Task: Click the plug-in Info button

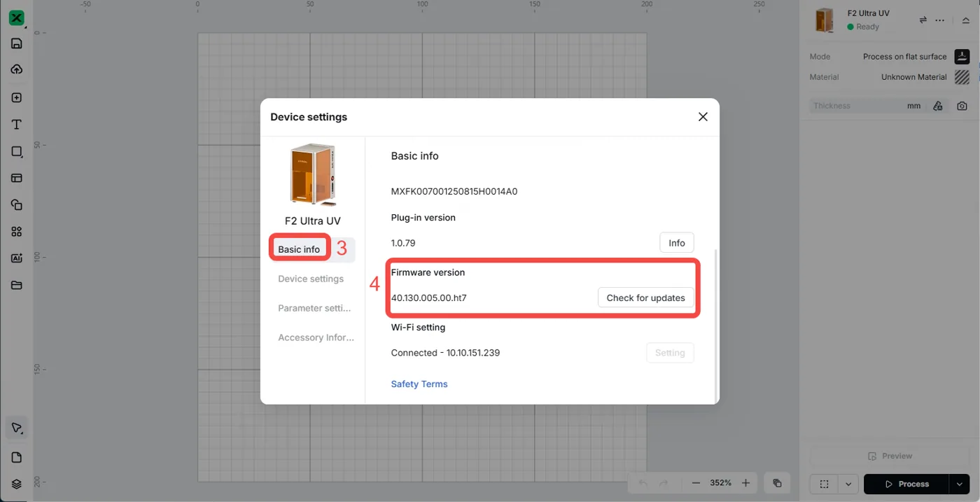Action: tap(677, 243)
